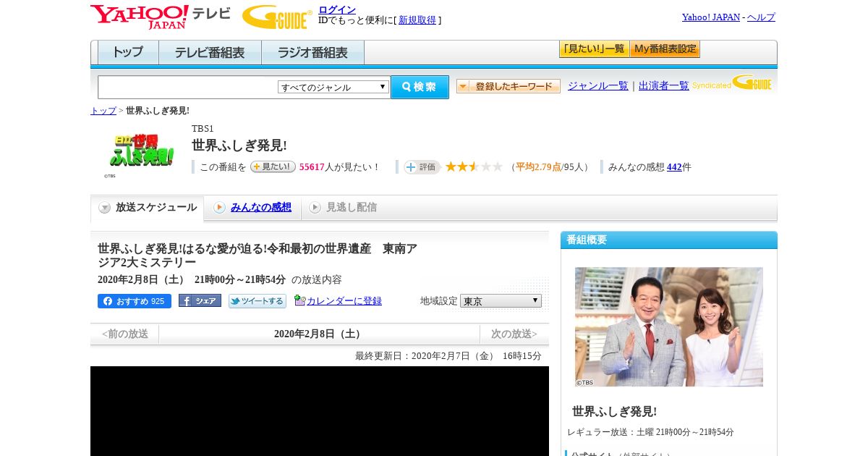
Task: Click the 評価 rating button
Action: click(x=422, y=167)
